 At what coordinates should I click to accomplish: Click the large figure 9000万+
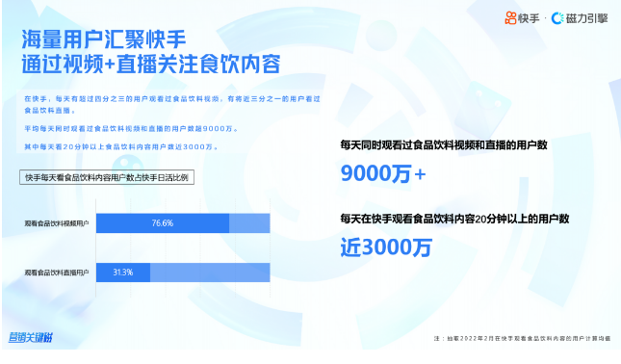coord(383,174)
